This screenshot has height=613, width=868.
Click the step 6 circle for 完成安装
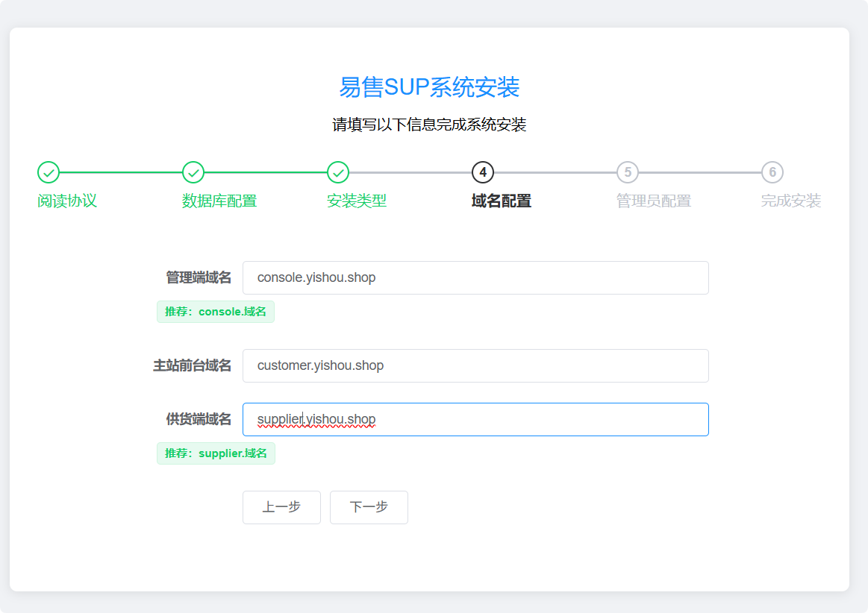click(772, 172)
